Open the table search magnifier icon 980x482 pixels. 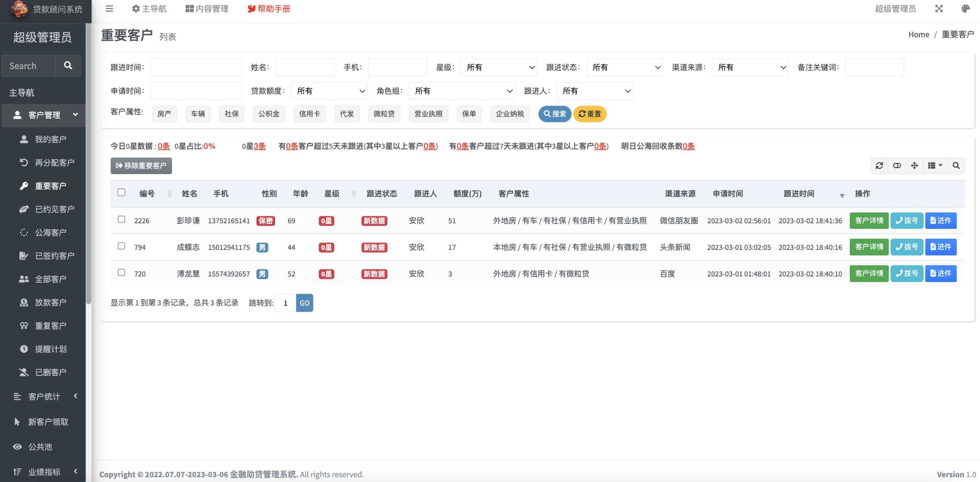coord(956,166)
